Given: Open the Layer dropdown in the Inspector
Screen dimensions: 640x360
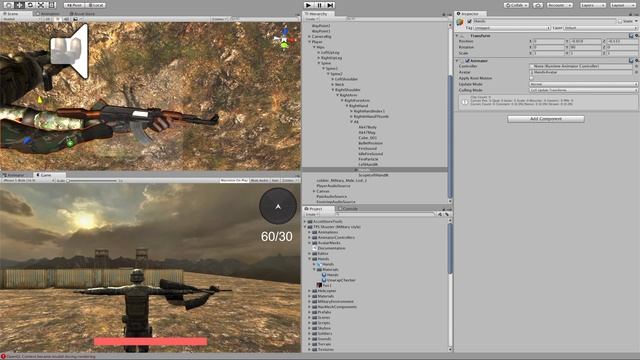Looking at the screenshot, I should (600, 28).
